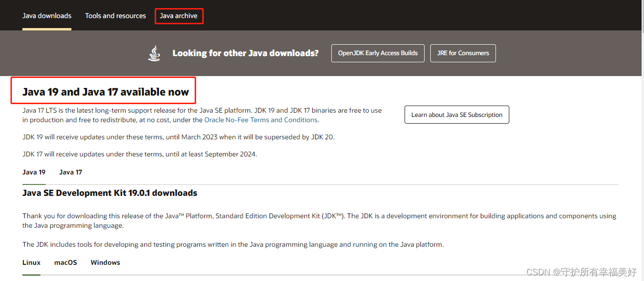Click Learn about Java SE Subscription
The image size is (644, 281).
[x=456, y=115]
